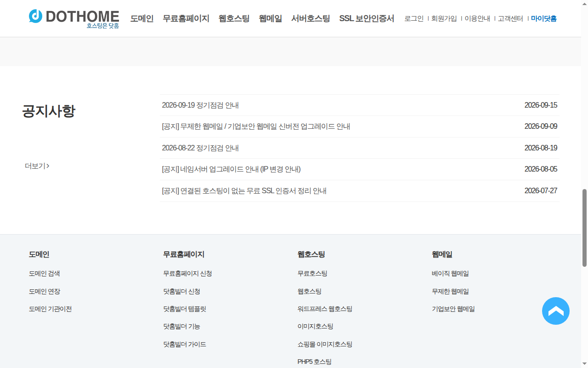This screenshot has height=368, width=588.
Task: Click the 공지사항 section heading
Action: (x=48, y=111)
